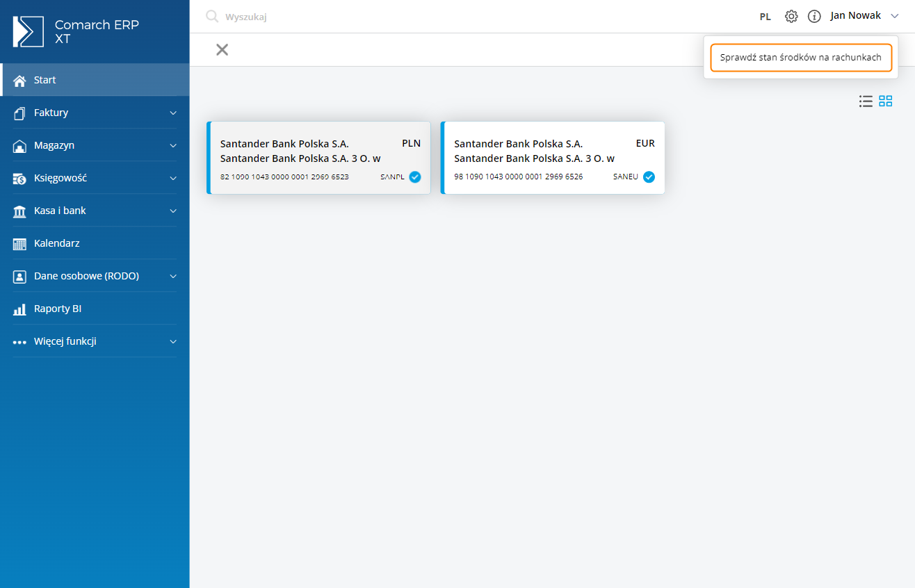This screenshot has width=915, height=588.
Task: Expand the Faktury menu chevron
Action: tap(173, 113)
